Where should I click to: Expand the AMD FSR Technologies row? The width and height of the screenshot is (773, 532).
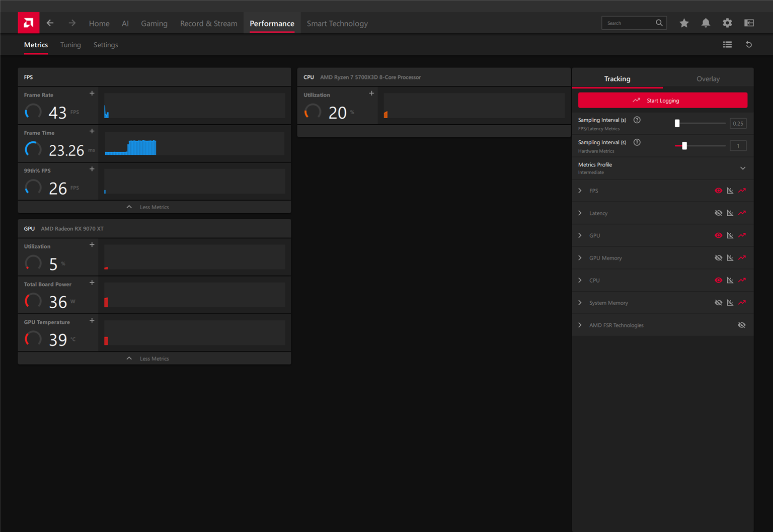pyautogui.click(x=580, y=325)
